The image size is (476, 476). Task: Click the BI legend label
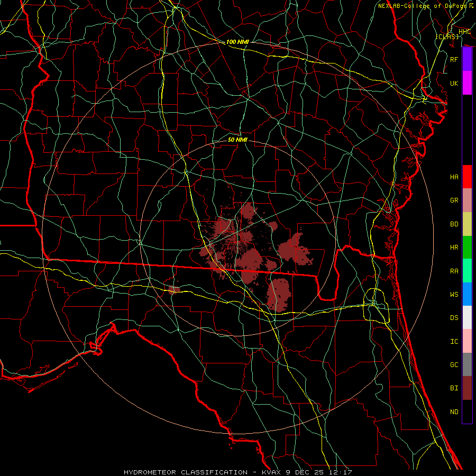[x=454, y=388]
